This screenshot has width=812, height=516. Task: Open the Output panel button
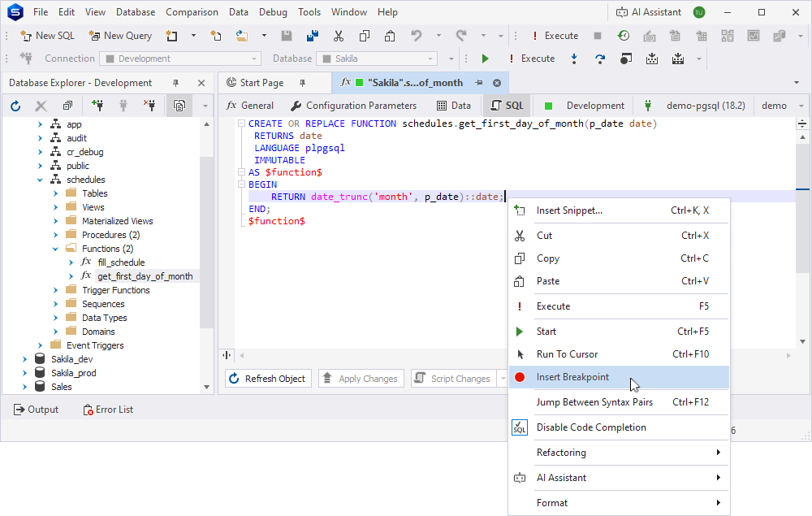click(36, 410)
